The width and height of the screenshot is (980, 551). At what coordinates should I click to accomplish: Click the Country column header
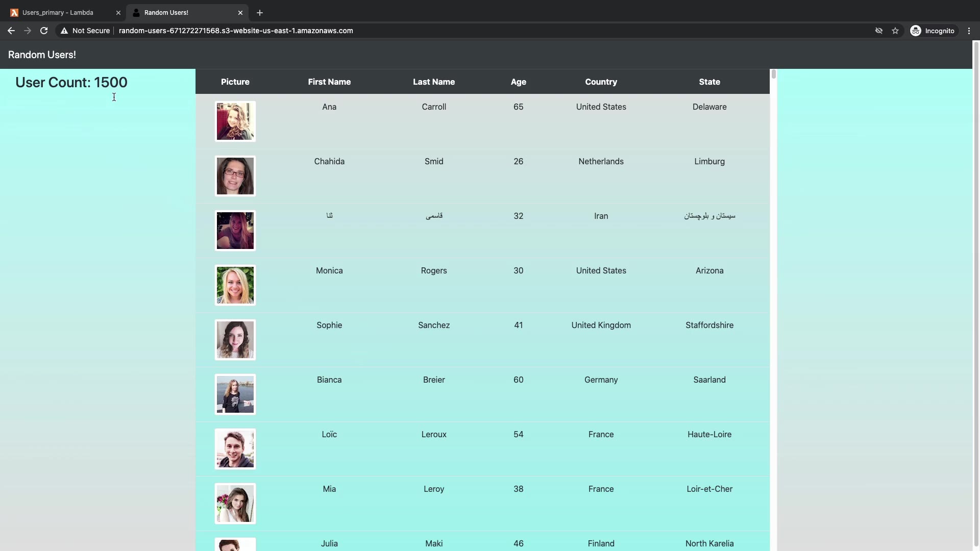pos(601,82)
